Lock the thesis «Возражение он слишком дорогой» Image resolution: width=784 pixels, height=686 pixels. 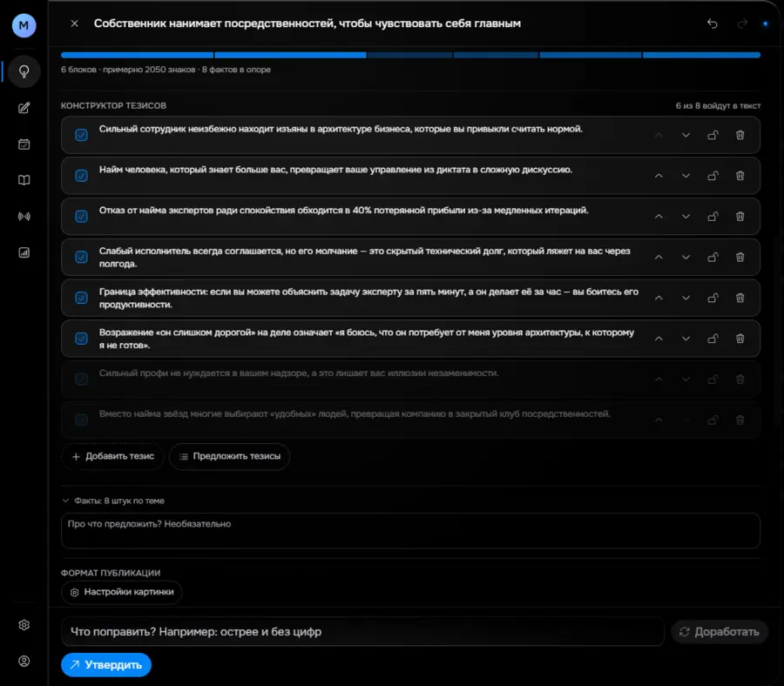pyautogui.click(x=713, y=339)
